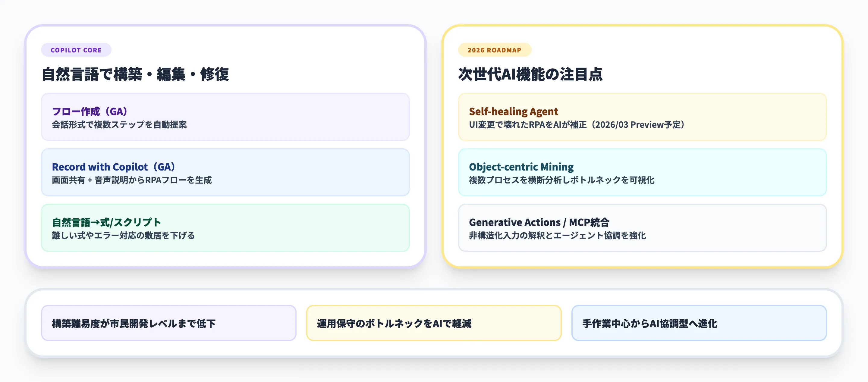Click the 次世代AI機能の注目点 heading
This screenshot has width=868, height=382.
(531, 75)
